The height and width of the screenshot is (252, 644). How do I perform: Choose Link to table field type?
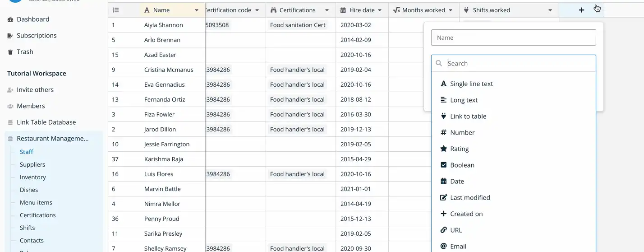[514, 117]
